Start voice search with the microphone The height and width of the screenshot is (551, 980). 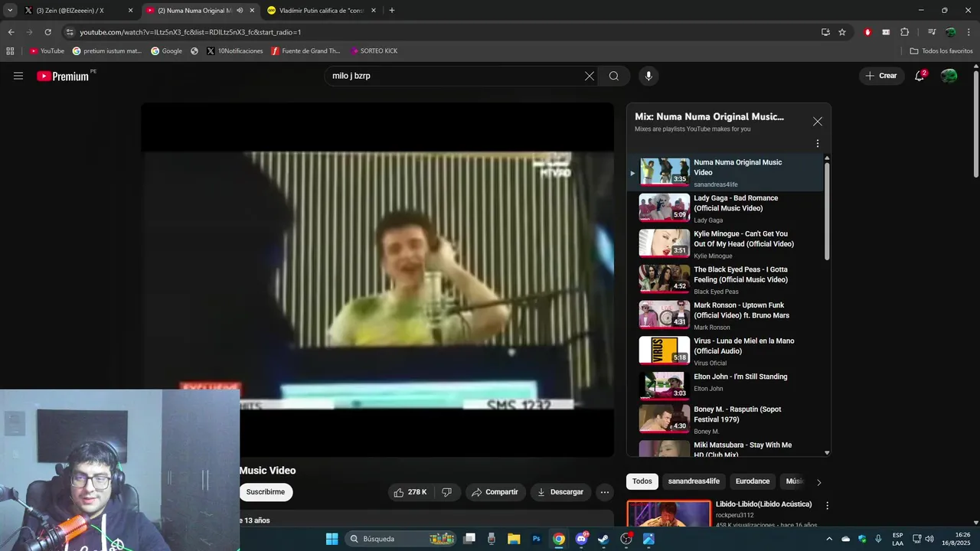pos(648,76)
